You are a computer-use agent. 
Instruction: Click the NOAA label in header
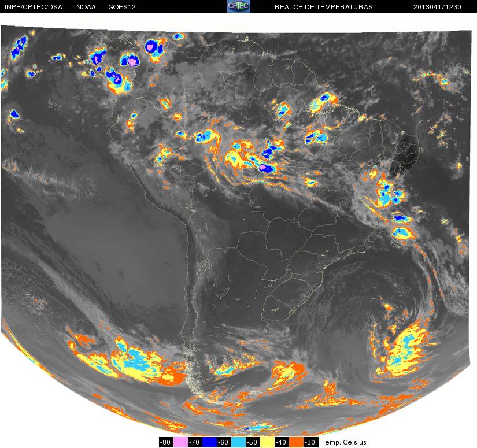pos(86,7)
